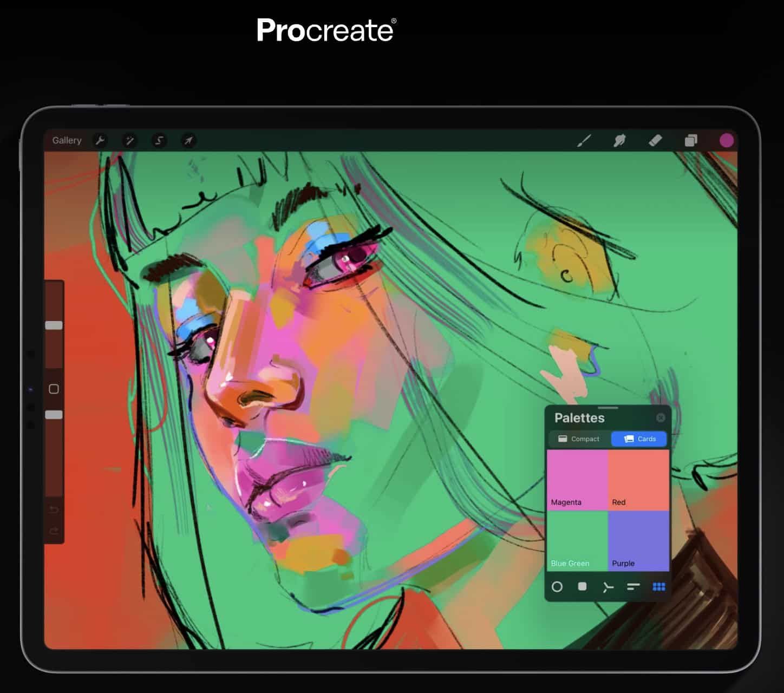Select the Brush tool
The image size is (784, 693).
[x=584, y=141]
